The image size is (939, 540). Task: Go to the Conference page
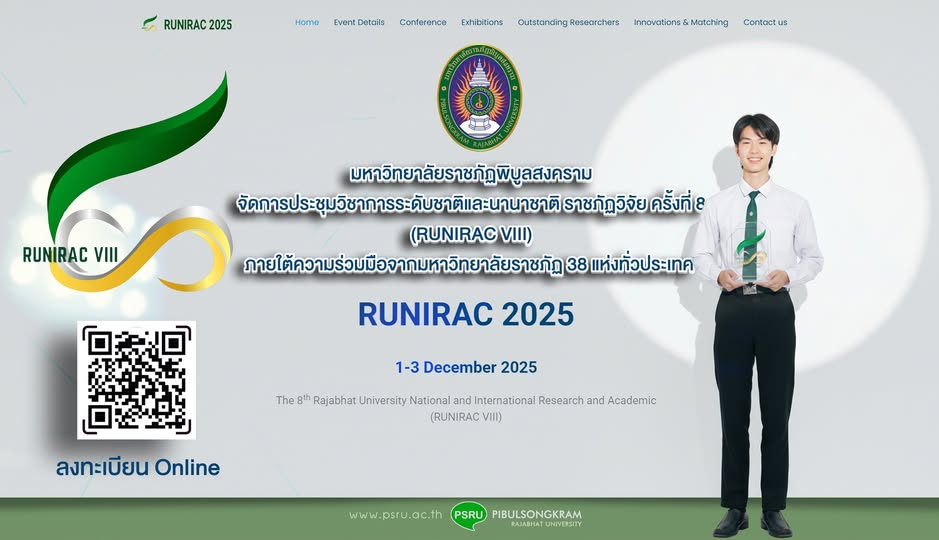click(423, 22)
